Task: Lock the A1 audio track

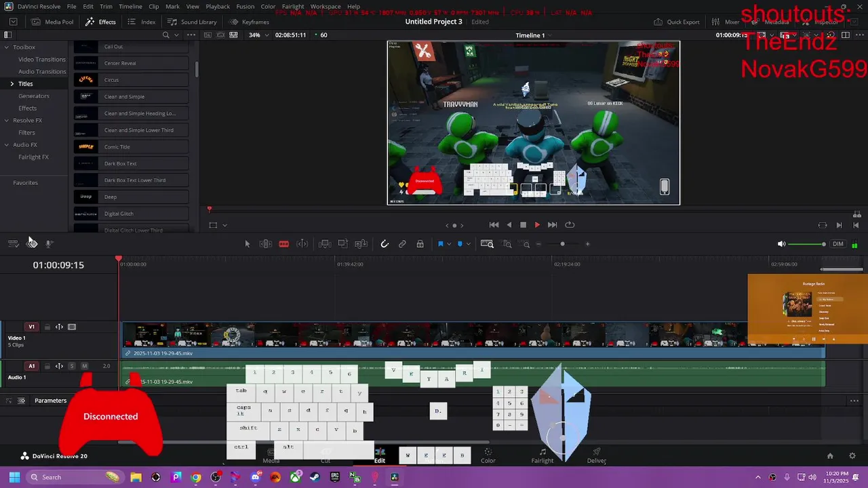Action: pos(47,366)
